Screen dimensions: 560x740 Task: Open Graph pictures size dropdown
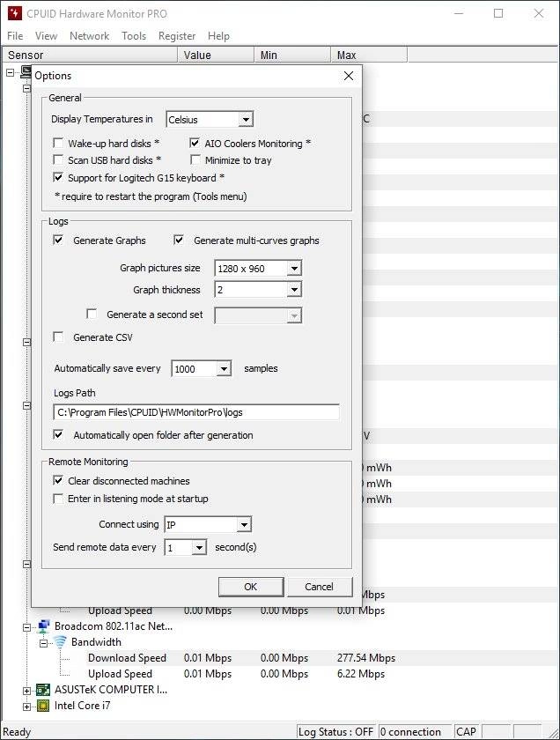point(294,268)
